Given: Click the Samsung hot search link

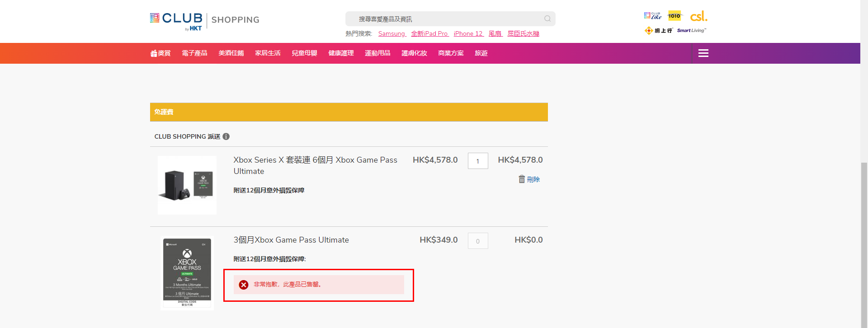Looking at the screenshot, I should 392,33.
